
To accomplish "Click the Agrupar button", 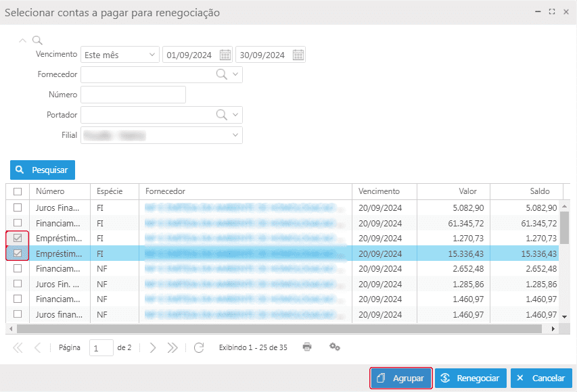I will click(x=401, y=378).
